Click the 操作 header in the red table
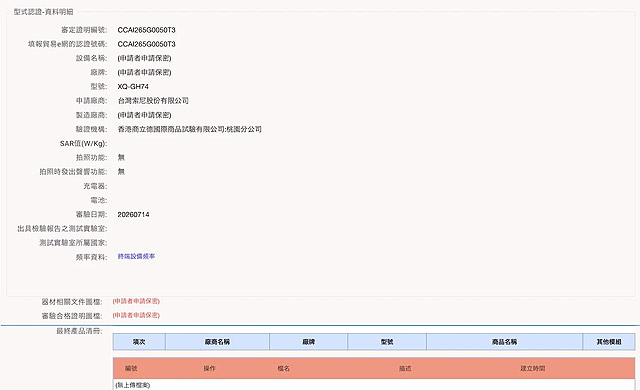 (209, 368)
